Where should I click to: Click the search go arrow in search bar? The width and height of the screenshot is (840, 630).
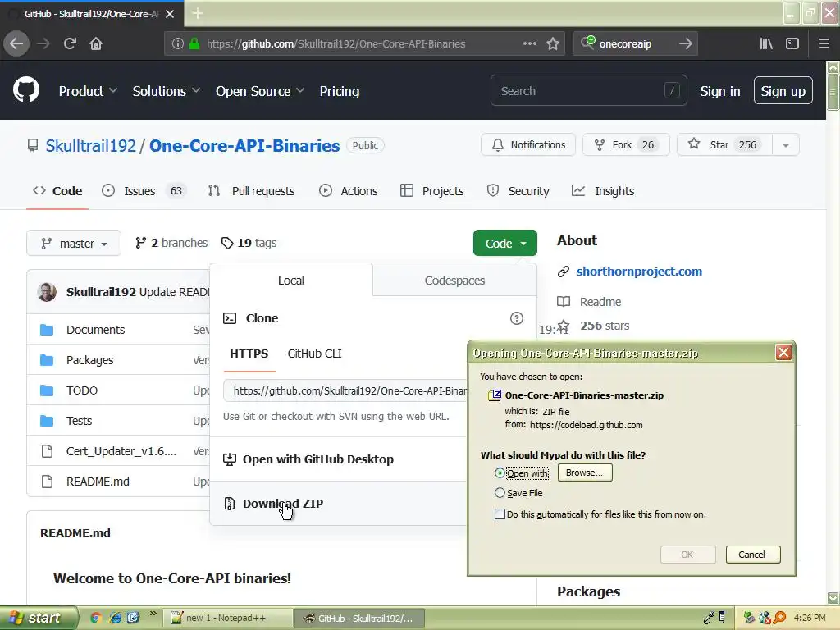pos(685,44)
